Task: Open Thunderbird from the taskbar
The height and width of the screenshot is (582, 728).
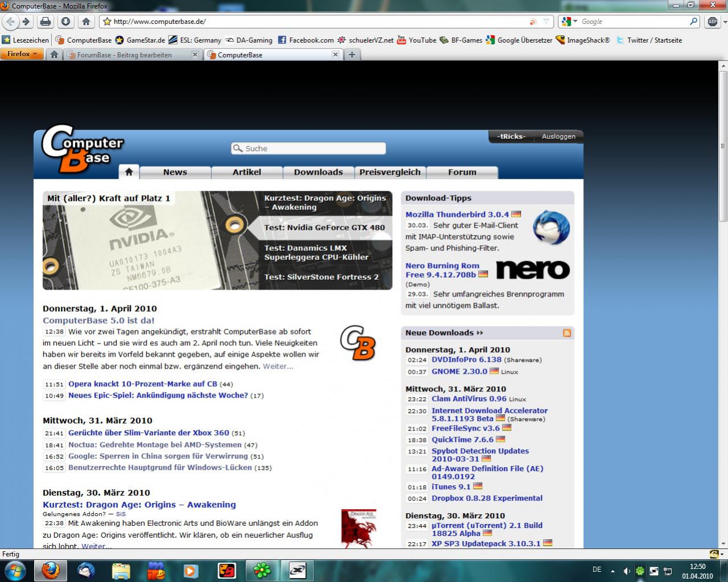Action: [x=87, y=570]
